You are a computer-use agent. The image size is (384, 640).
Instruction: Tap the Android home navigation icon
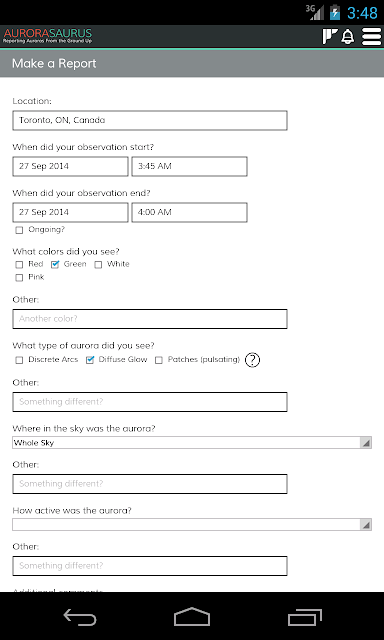[x=192, y=616]
